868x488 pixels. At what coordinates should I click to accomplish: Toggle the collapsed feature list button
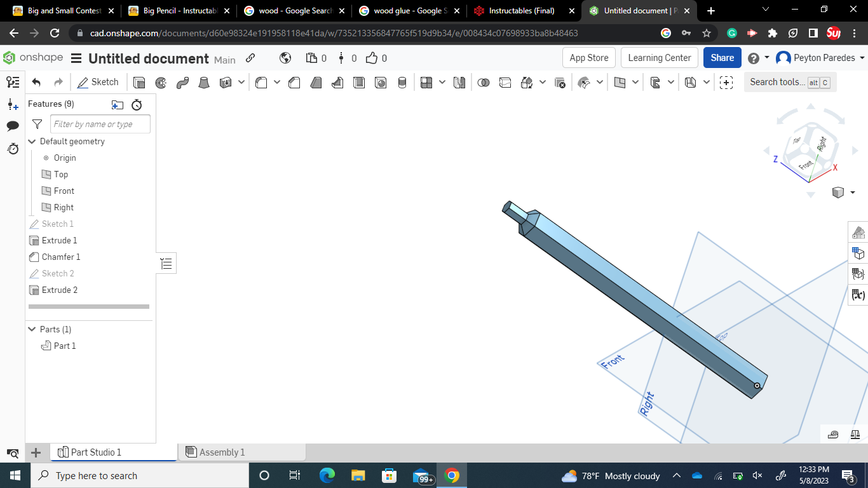coord(166,263)
